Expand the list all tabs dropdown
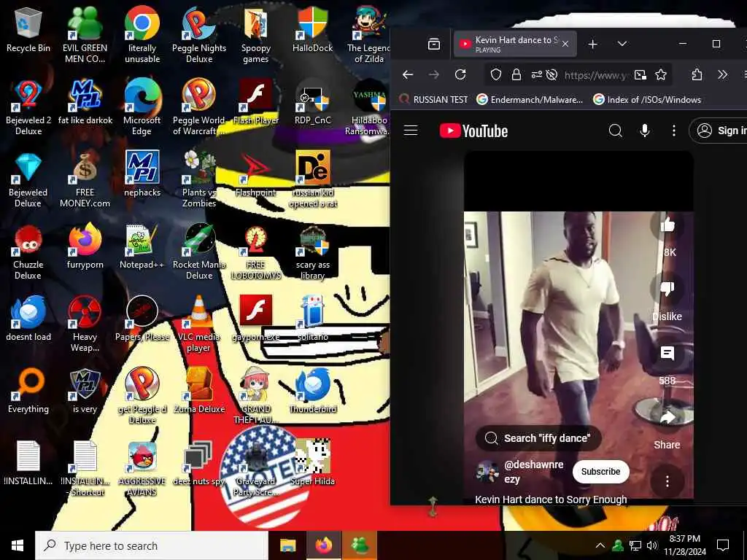The image size is (747, 560). click(x=622, y=44)
